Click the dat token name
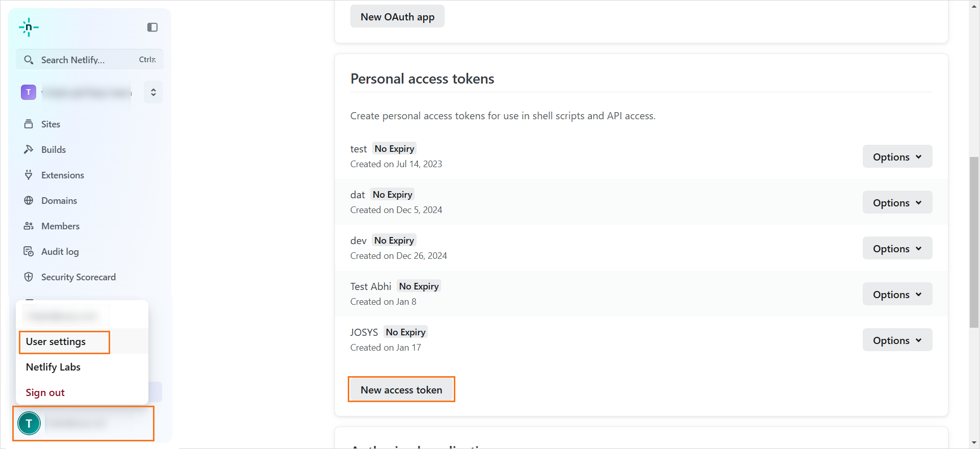Image resolution: width=980 pixels, height=449 pixels. tap(357, 195)
